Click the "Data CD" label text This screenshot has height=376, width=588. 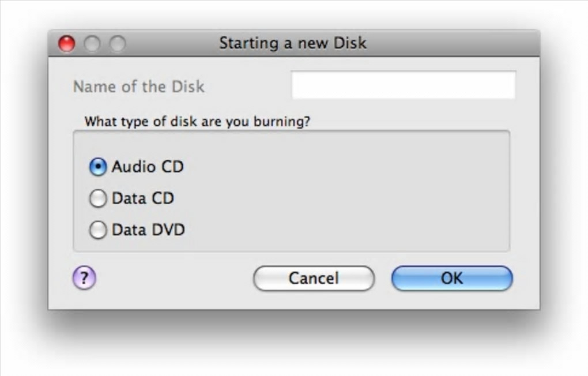[x=143, y=198]
